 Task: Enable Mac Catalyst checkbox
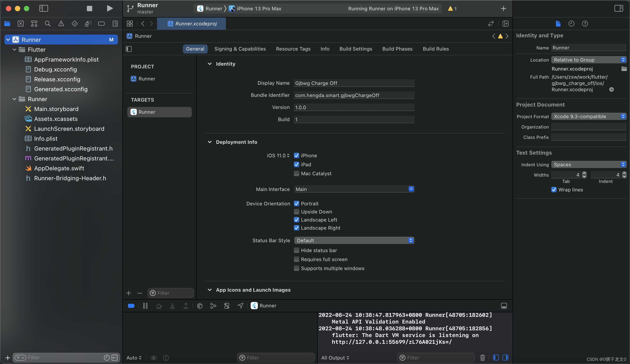pos(297,173)
